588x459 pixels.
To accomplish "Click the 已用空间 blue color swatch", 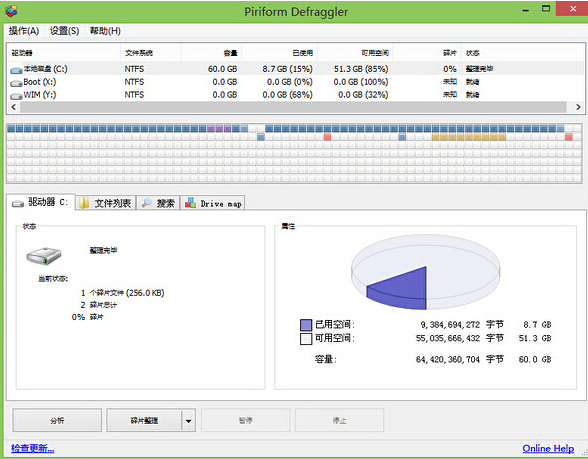I will coord(306,325).
